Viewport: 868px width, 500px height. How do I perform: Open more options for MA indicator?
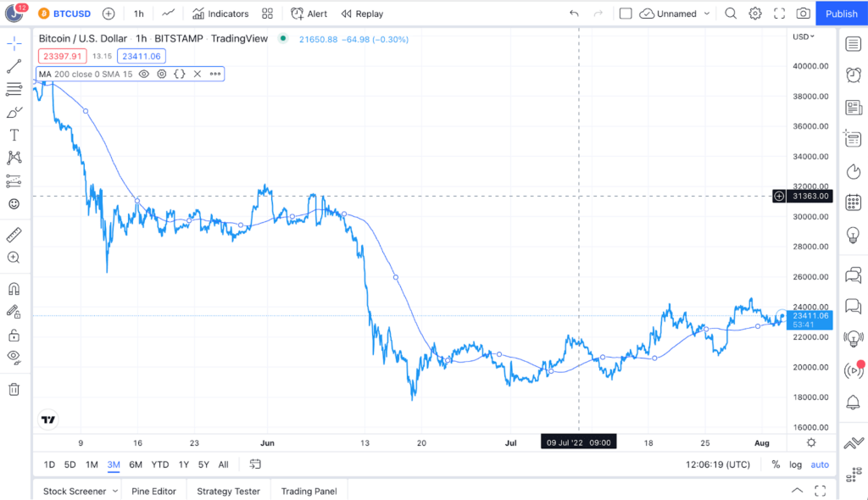[215, 75]
